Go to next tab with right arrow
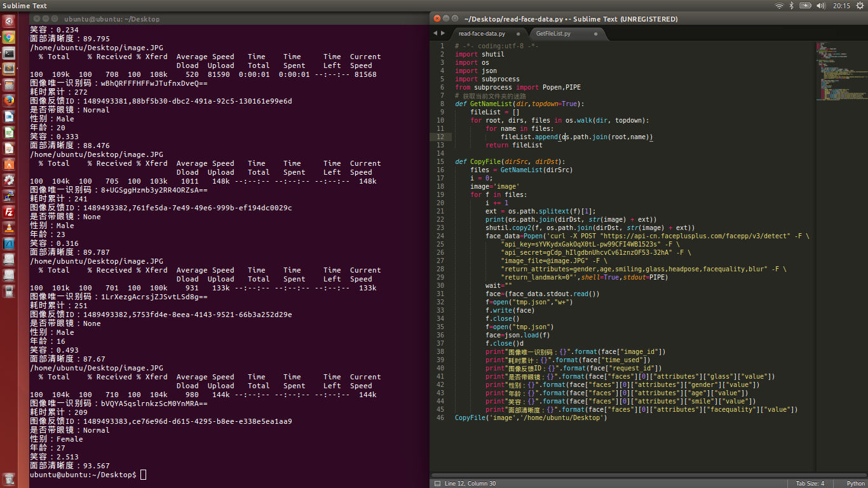 (443, 32)
